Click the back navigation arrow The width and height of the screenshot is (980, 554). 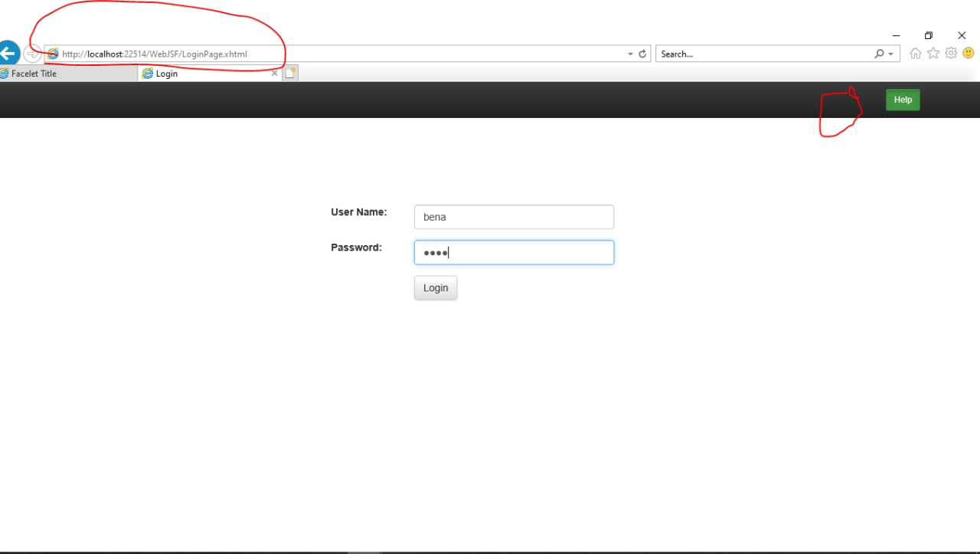click(x=9, y=53)
